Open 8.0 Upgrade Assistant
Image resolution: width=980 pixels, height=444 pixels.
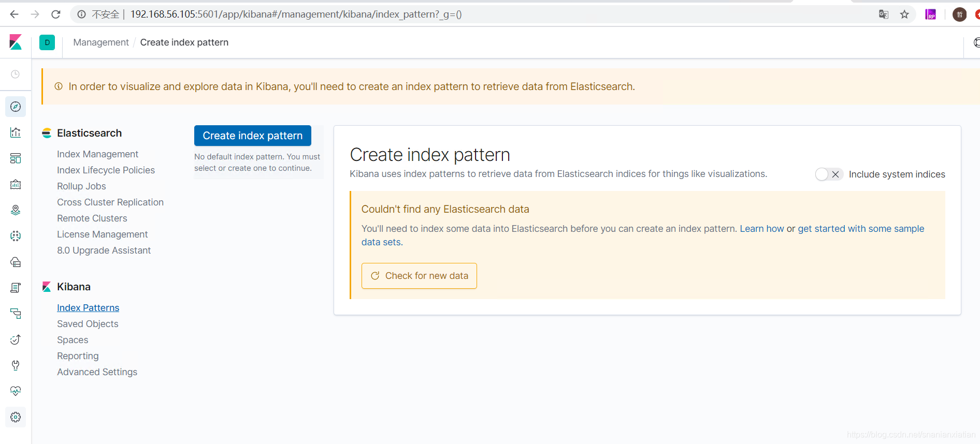pos(104,250)
